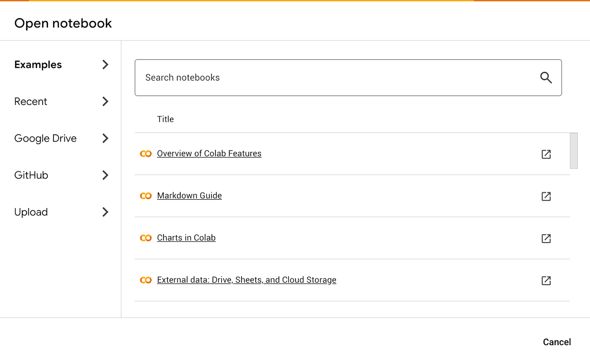Open the Charts in Colab notebook
This screenshot has height=364, width=590.
186,238
